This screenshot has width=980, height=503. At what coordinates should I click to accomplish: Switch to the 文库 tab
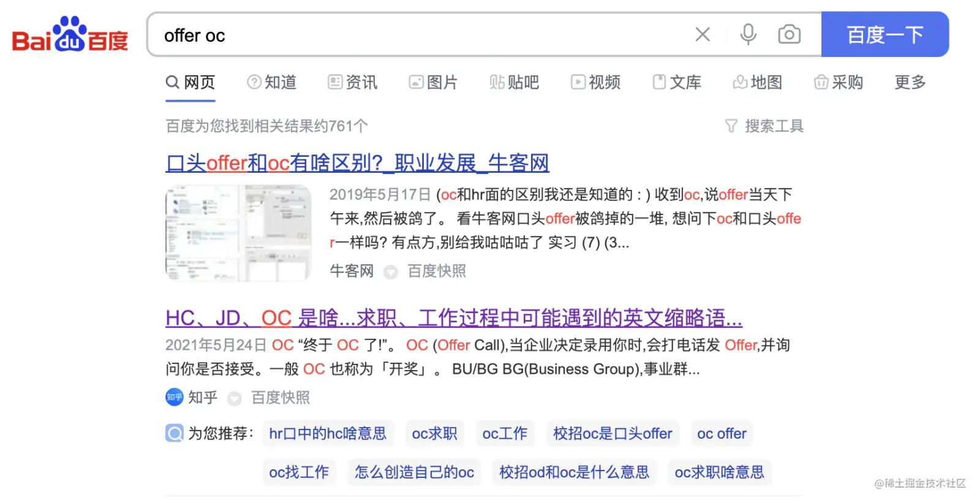pyautogui.click(x=676, y=82)
